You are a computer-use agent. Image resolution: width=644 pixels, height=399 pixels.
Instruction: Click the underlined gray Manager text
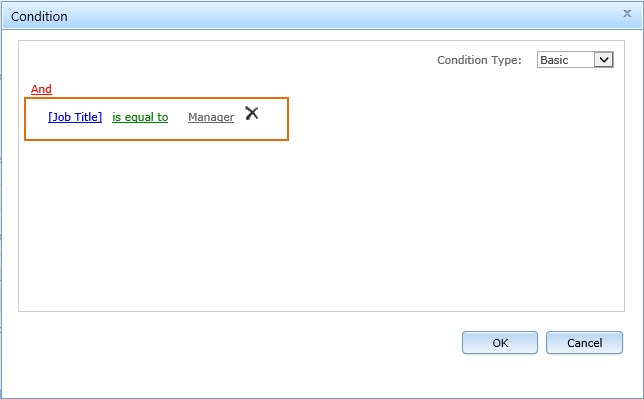[x=211, y=117]
